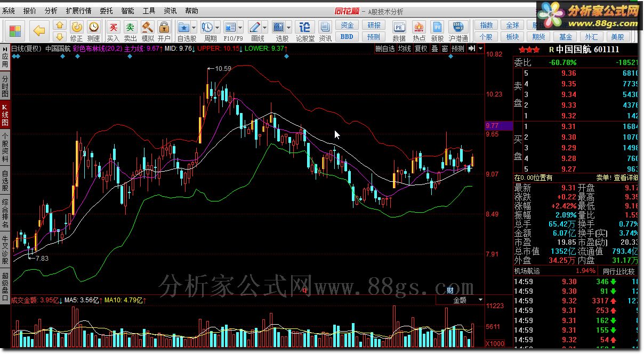
Task: Toggle 窗 multi-window mode
Action: [x=445, y=49]
